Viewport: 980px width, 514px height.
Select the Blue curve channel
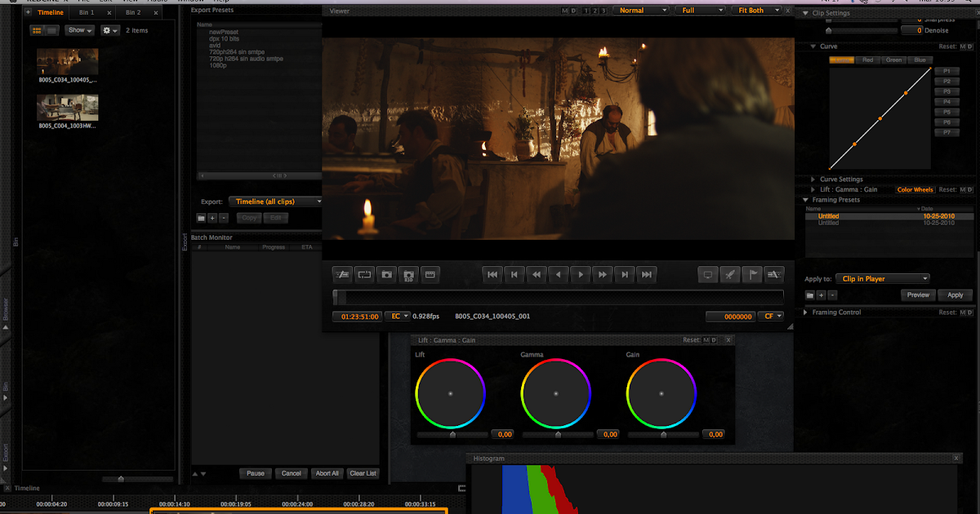[x=920, y=60]
